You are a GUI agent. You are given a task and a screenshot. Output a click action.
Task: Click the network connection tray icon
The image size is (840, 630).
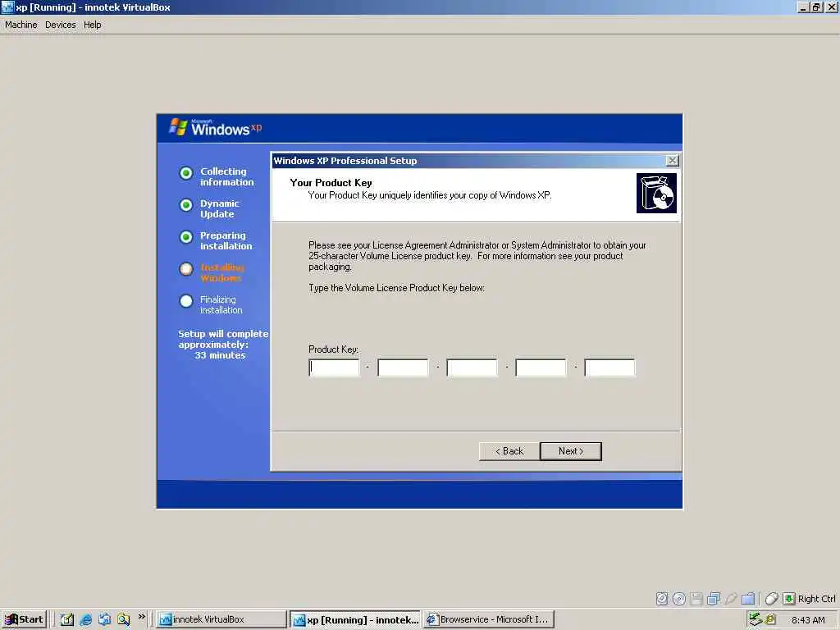pos(756,619)
